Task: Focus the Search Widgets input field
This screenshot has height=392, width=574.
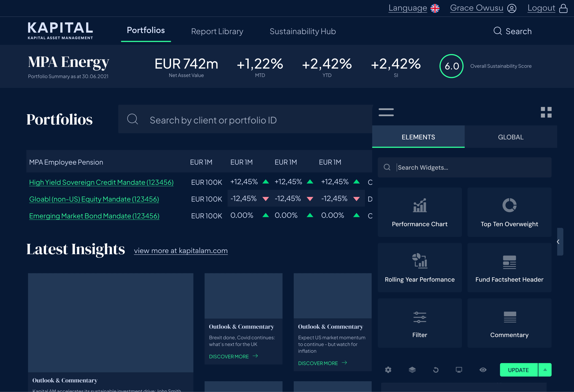Action: coord(465,168)
